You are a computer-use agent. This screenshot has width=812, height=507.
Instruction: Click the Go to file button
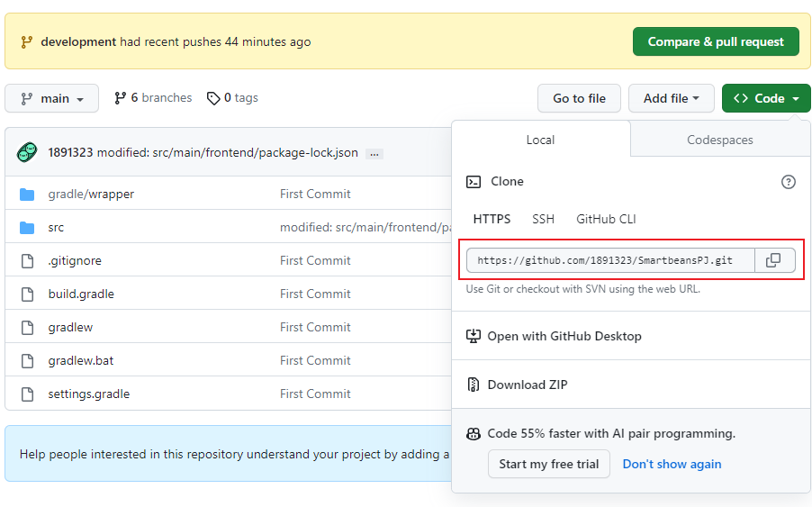click(579, 98)
